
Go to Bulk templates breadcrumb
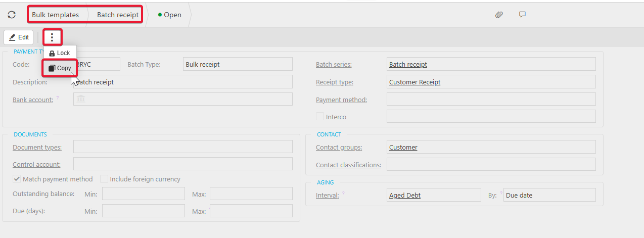coord(56,15)
